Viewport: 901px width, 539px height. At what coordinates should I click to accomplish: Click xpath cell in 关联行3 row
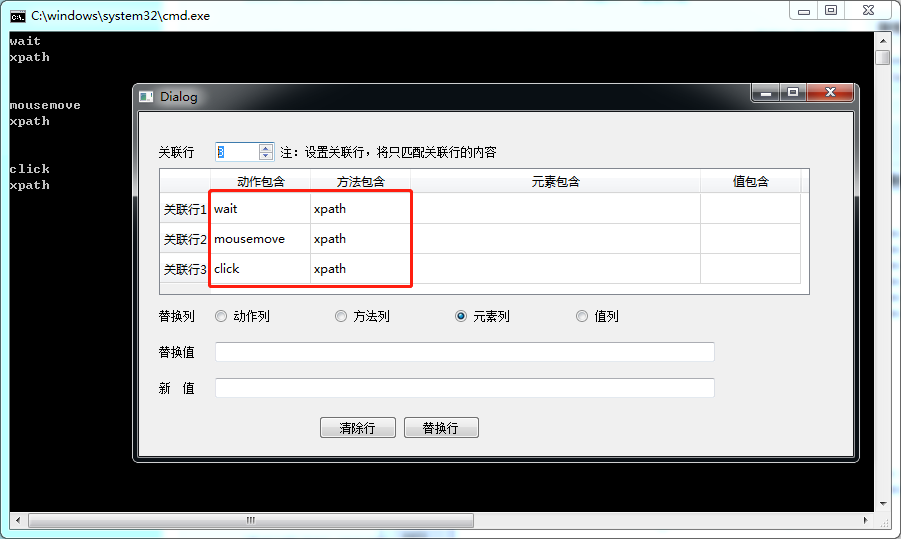(361, 268)
